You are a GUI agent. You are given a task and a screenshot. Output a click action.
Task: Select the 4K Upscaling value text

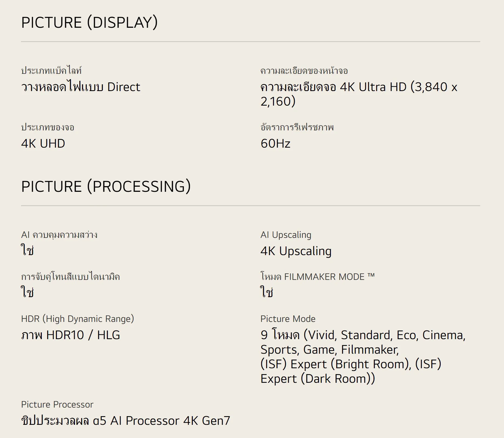tap(296, 251)
